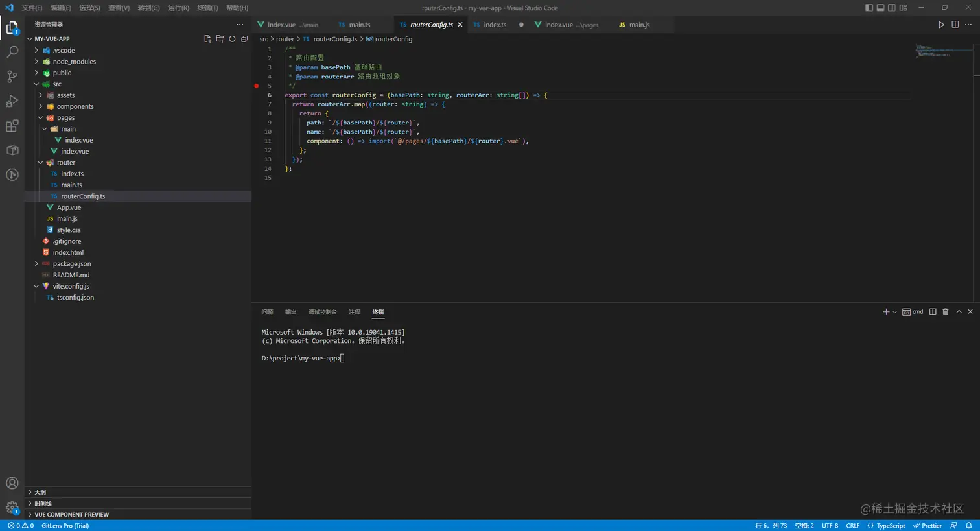Viewport: 980px width, 531px height.
Task: Toggle the primary sidebar layout button
Action: (869, 8)
